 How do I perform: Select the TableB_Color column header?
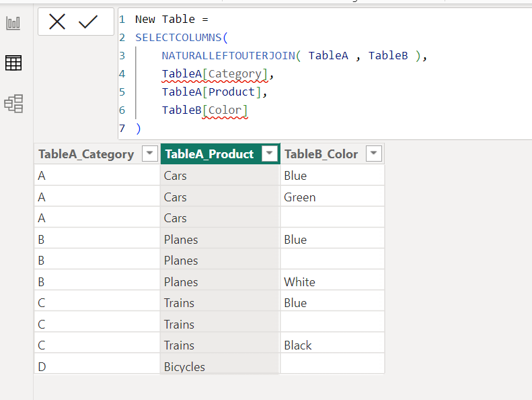coord(332,154)
